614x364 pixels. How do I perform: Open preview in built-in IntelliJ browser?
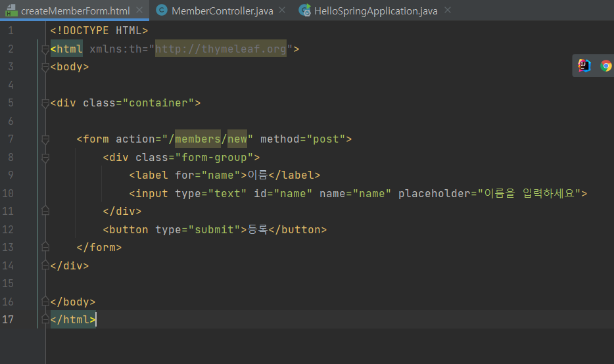(584, 66)
